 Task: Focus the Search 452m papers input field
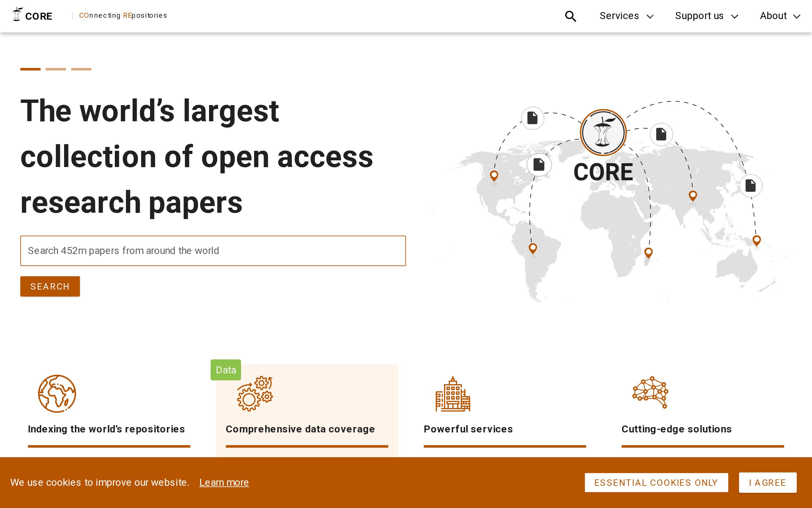point(213,251)
